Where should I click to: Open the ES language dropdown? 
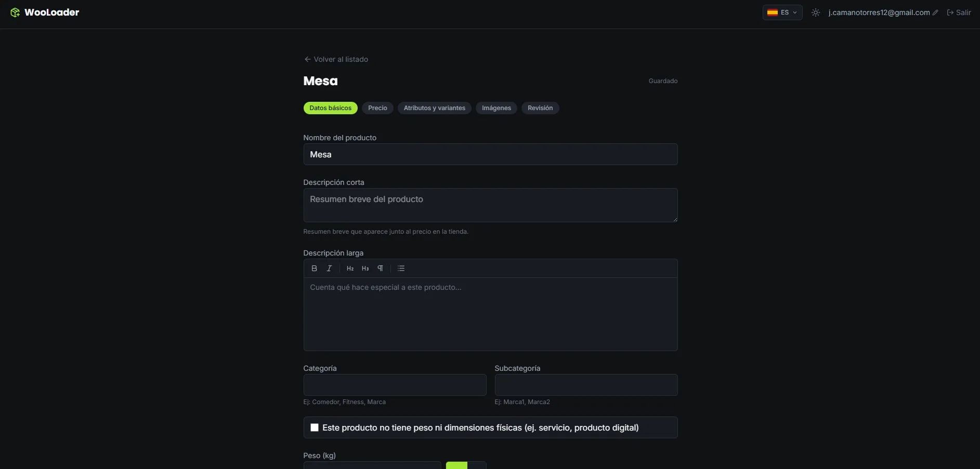[x=782, y=12]
